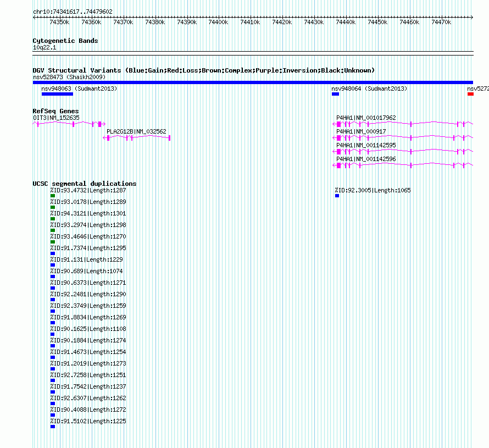This screenshot has width=489, height=448.
Task: Click the P4HA1|NM_000917 label
Action: 361,131
